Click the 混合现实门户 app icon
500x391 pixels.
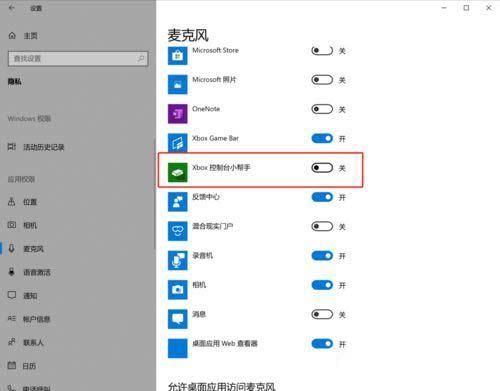(177, 231)
